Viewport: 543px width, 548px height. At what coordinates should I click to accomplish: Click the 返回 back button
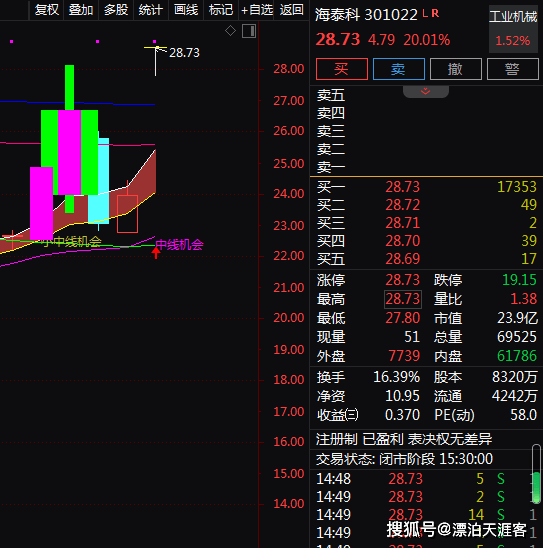click(292, 10)
